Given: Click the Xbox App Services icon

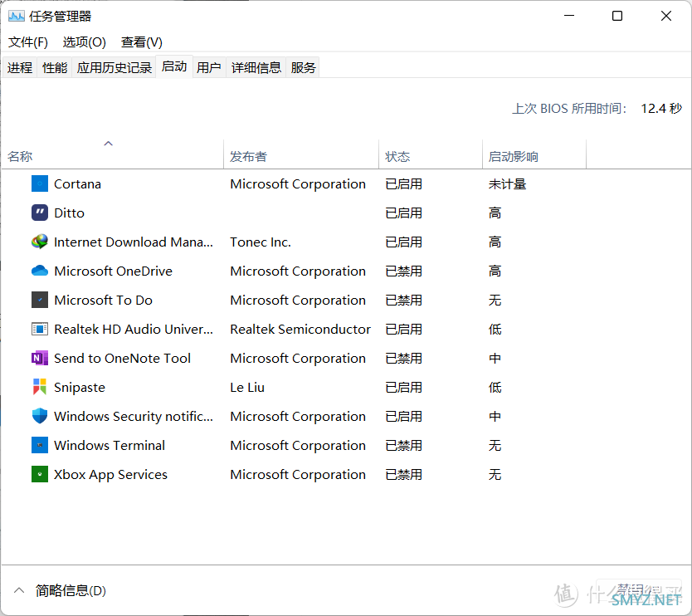Looking at the screenshot, I should click(x=40, y=474).
